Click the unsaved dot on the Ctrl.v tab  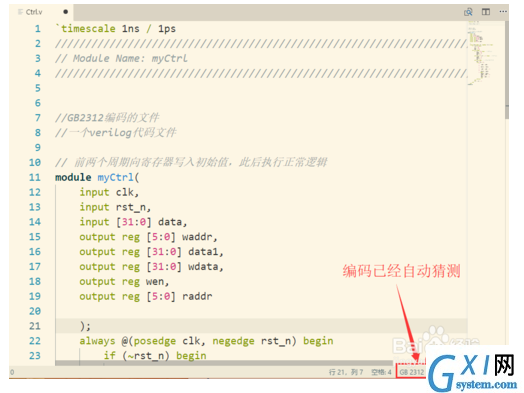click(x=66, y=12)
